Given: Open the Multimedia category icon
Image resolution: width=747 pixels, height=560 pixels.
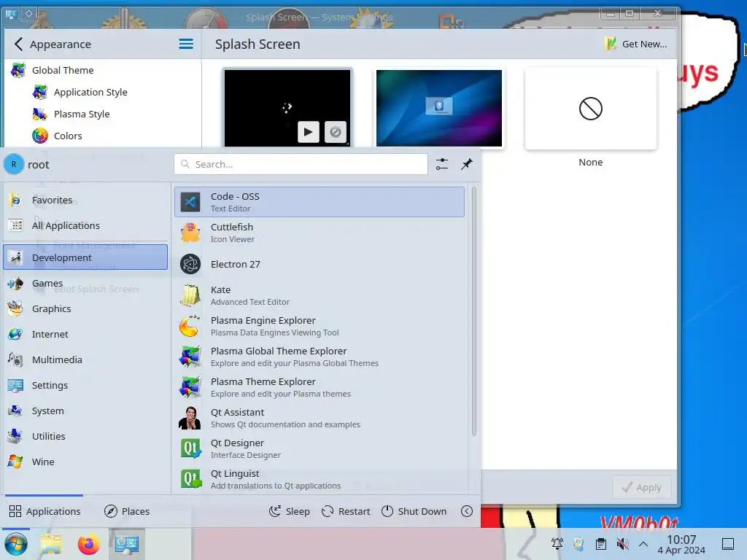Looking at the screenshot, I should coord(15,359).
